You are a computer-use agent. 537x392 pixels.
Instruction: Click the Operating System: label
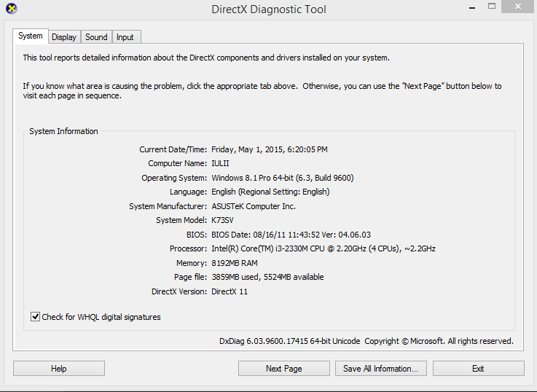(174, 178)
